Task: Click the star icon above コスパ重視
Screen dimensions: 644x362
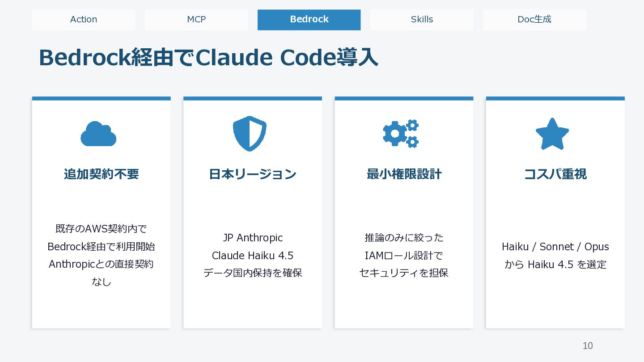Action: 552,134
